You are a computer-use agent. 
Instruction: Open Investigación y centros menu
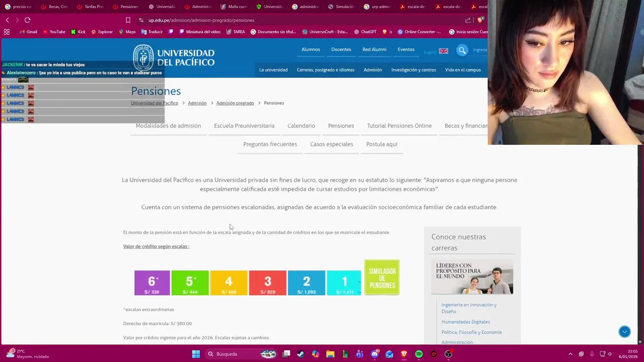(414, 70)
